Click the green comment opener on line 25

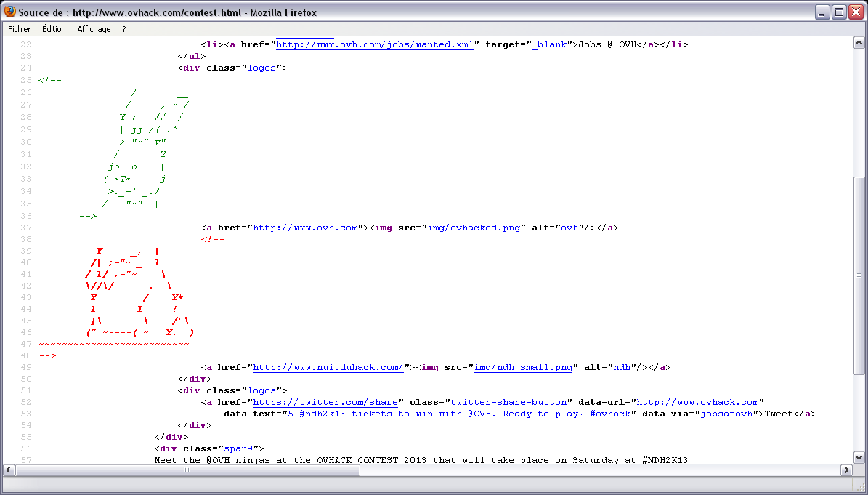[x=50, y=80]
